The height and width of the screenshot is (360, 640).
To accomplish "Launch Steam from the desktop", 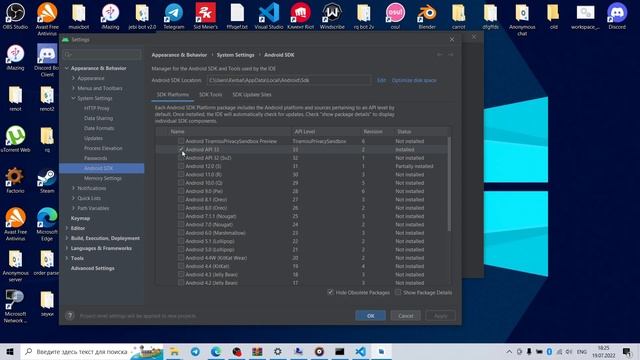I will (x=47, y=180).
